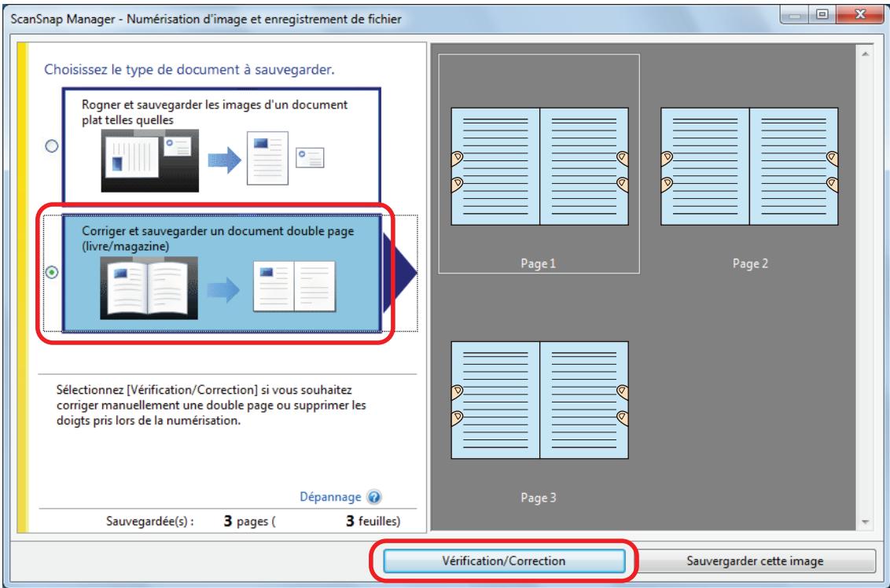Choose the 'Rogner et sauvegarder' option panel
The height and width of the screenshot is (588, 890).
point(222,145)
